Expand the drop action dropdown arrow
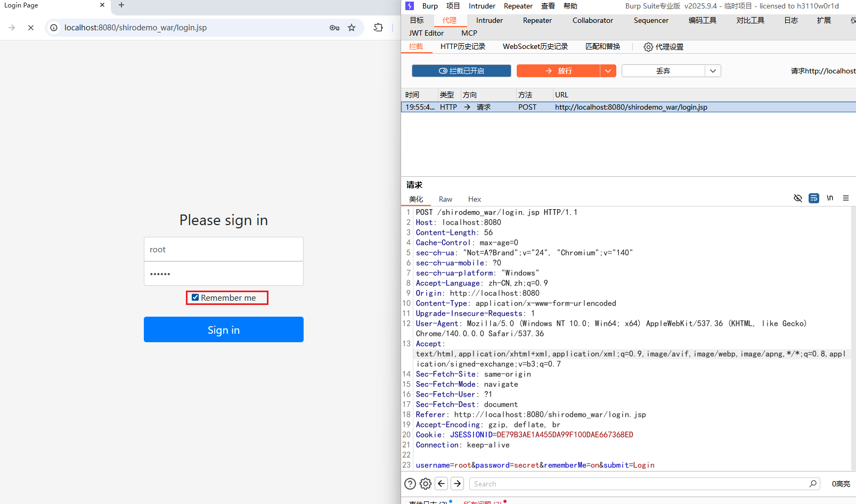 point(713,71)
